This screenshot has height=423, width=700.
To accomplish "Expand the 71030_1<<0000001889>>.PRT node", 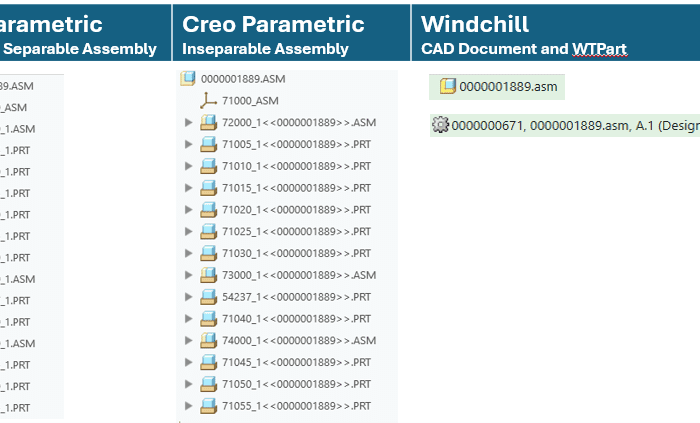I will click(x=188, y=253).
